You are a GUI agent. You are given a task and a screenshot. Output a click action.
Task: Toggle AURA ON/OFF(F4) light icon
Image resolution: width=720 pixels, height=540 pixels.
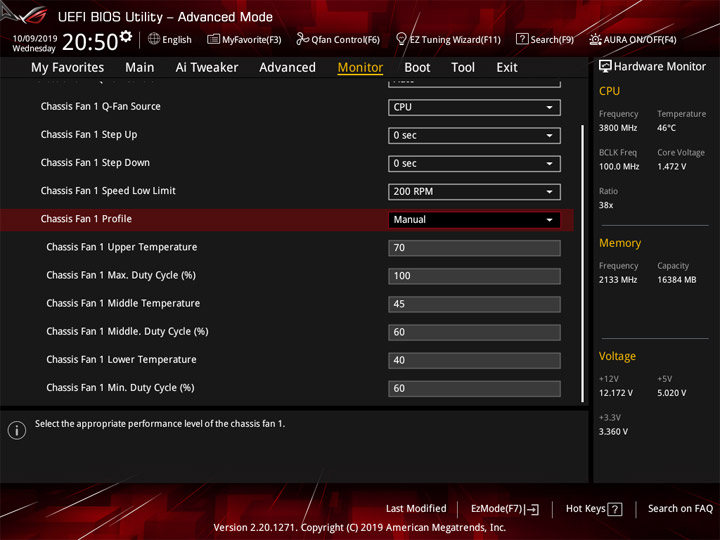595,39
